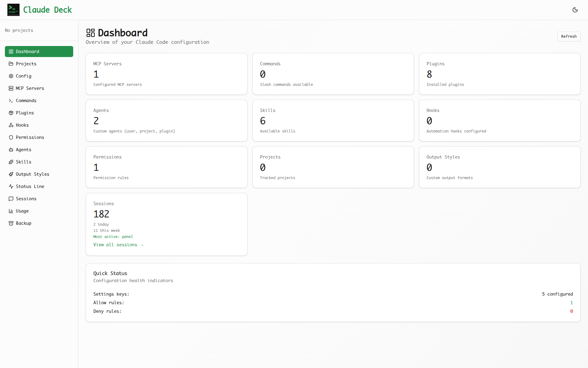Click the Agents icon in the sidebar
The height and width of the screenshot is (368, 588).
[11, 149]
